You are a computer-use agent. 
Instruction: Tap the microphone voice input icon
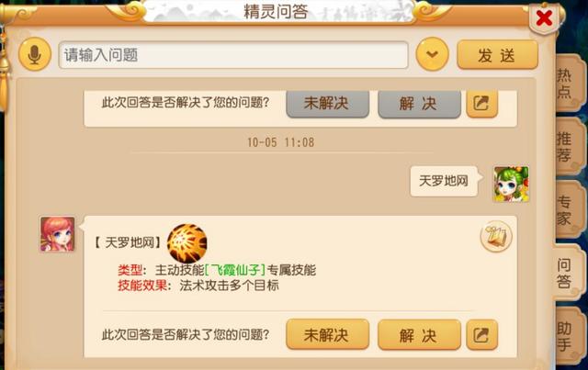click(35, 54)
